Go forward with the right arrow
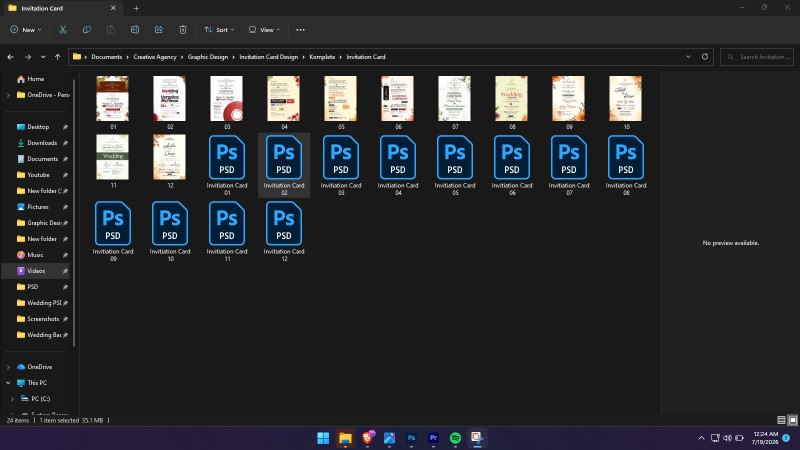Screen dimensions: 800x450 click(28, 57)
